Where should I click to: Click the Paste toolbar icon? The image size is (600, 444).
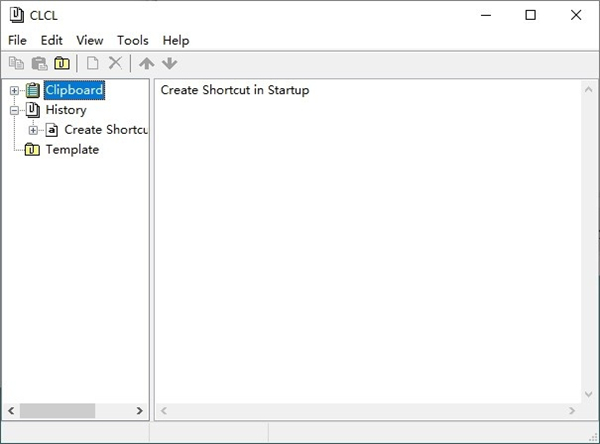[x=40, y=63]
